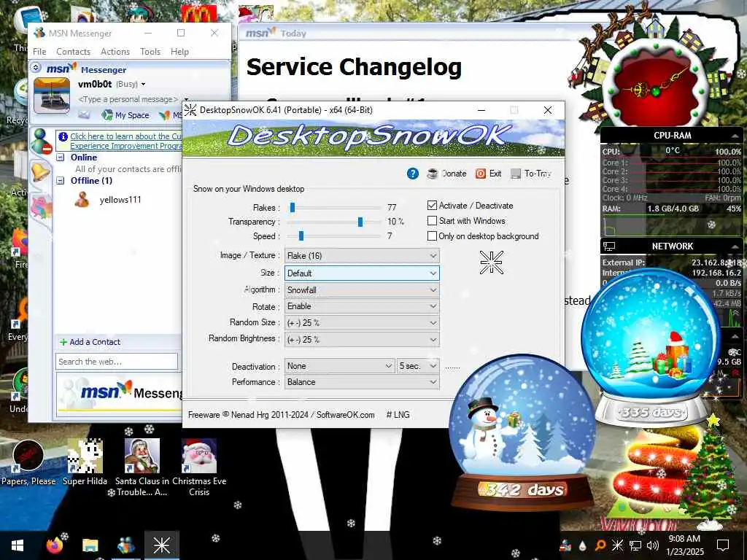The height and width of the screenshot is (560, 747).
Task: Open the DesktopSnowOK help question-mark icon
Action: pos(413,174)
